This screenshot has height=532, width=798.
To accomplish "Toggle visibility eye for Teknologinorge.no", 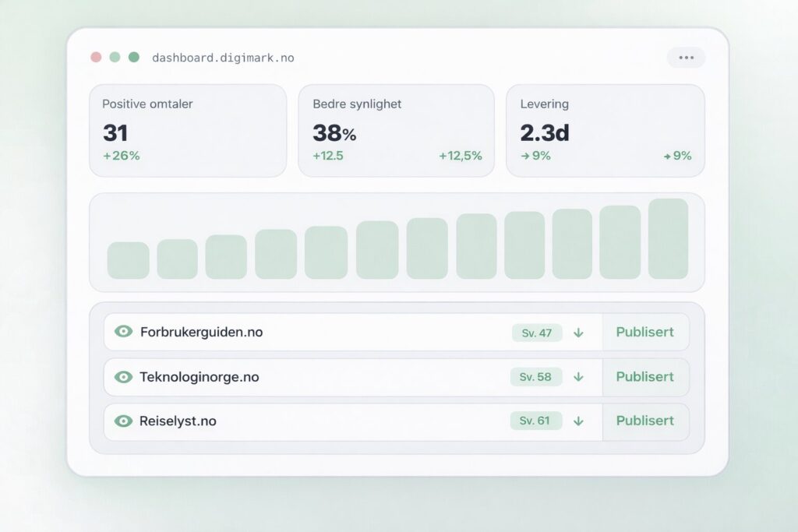I will click(123, 377).
